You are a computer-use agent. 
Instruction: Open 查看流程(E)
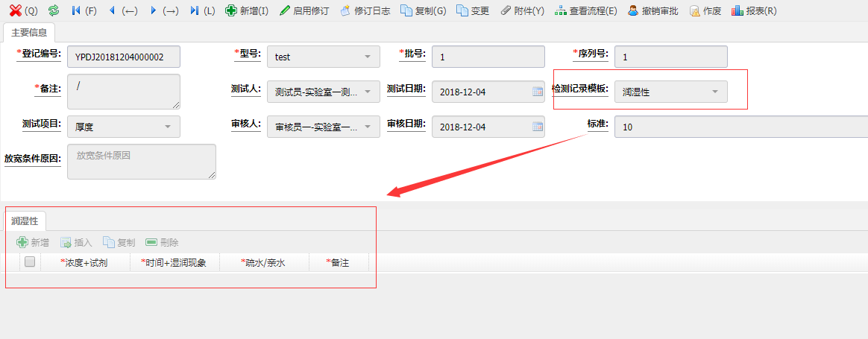(585, 10)
